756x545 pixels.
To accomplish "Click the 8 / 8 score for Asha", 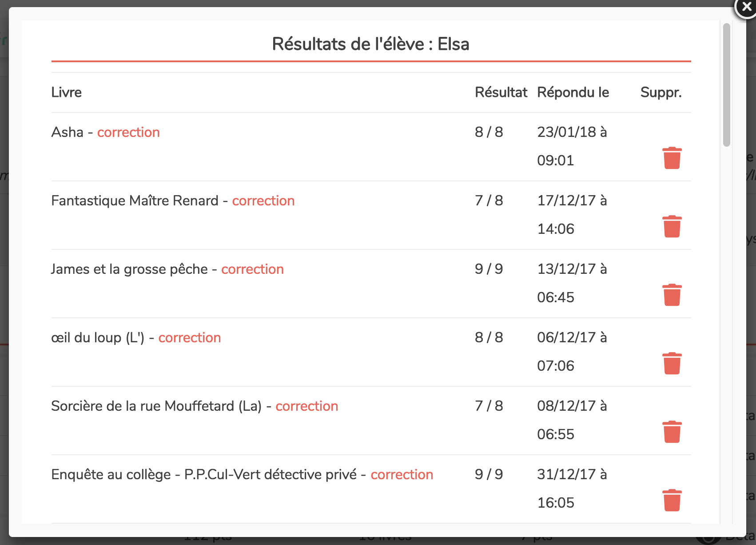I will (x=489, y=132).
